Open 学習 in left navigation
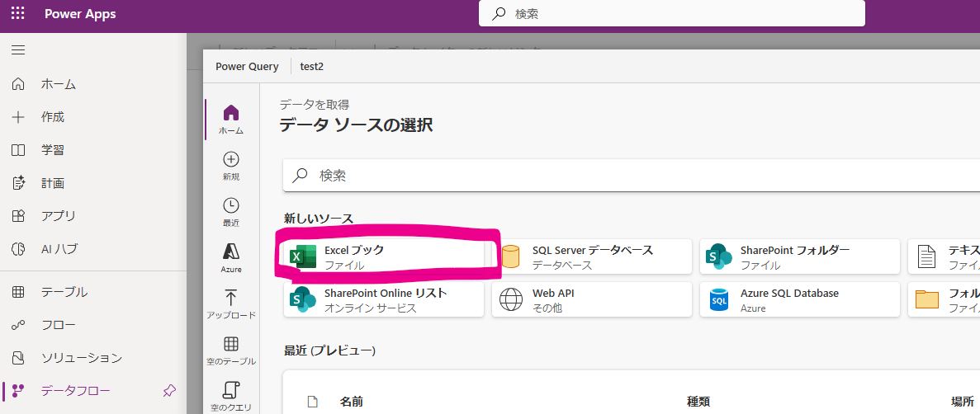This screenshot has height=414, width=980. pyautogui.click(x=93, y=150)
